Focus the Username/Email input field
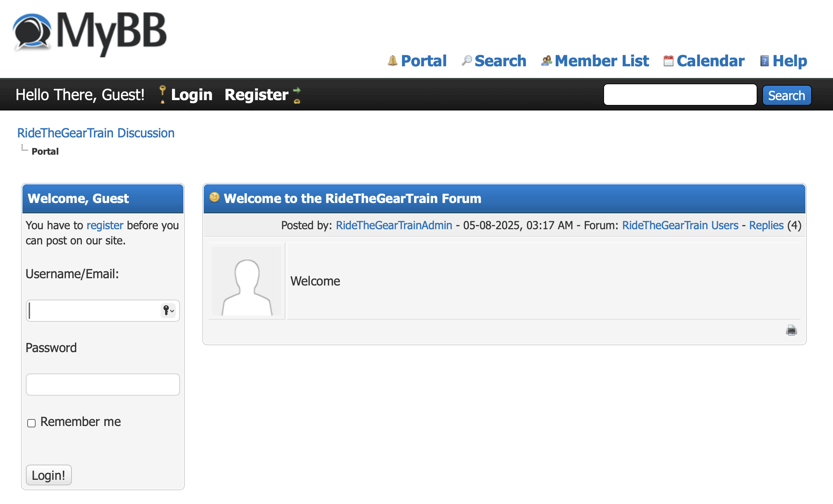Viewport: 833px width, 504px height. point(103,311)
